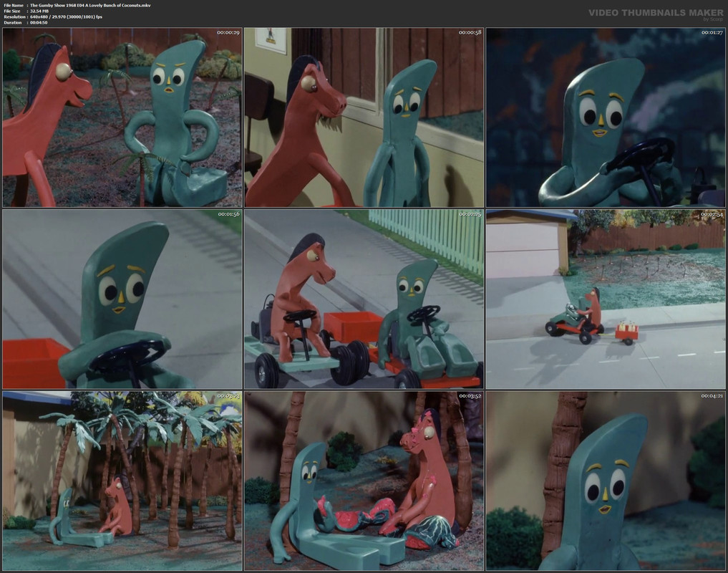
Task: Click the file name ending in Coconuts.mkv
Action: coord(90,5)
